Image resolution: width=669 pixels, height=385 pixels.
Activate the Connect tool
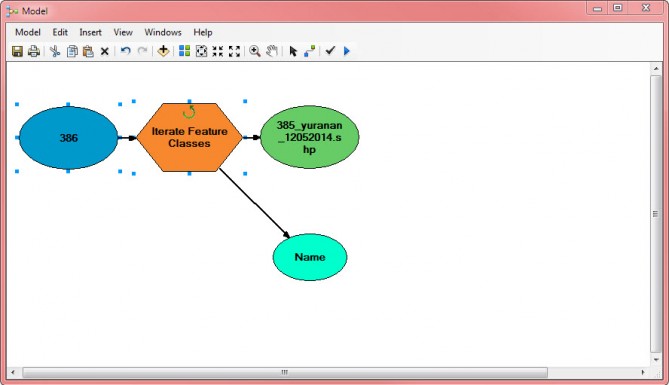[310, 51]
